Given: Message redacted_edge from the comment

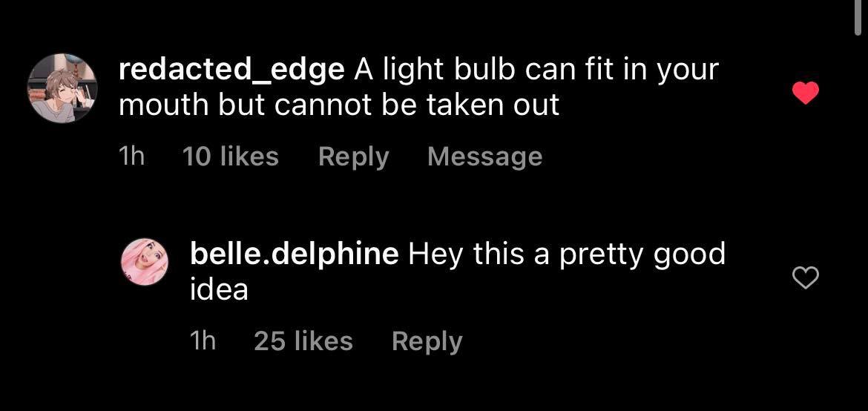Looking at the screenshot, I should click(485, 157).
